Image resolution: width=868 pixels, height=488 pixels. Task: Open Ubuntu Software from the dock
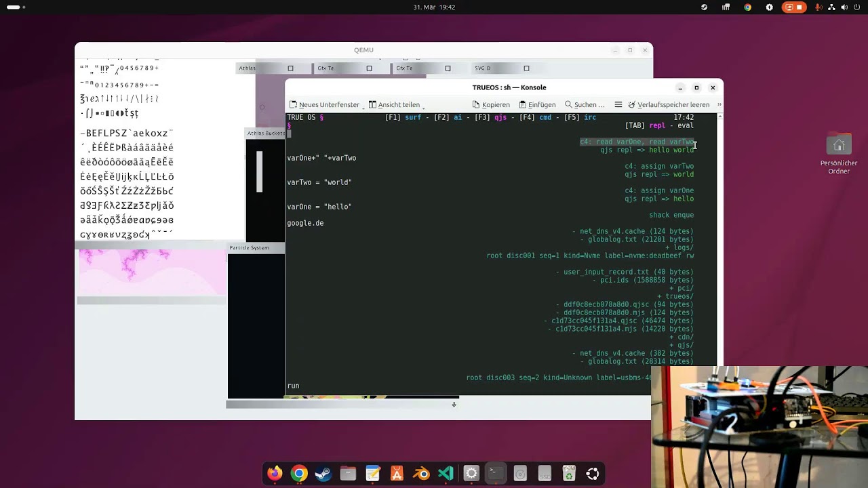click(x=397, y=474)
